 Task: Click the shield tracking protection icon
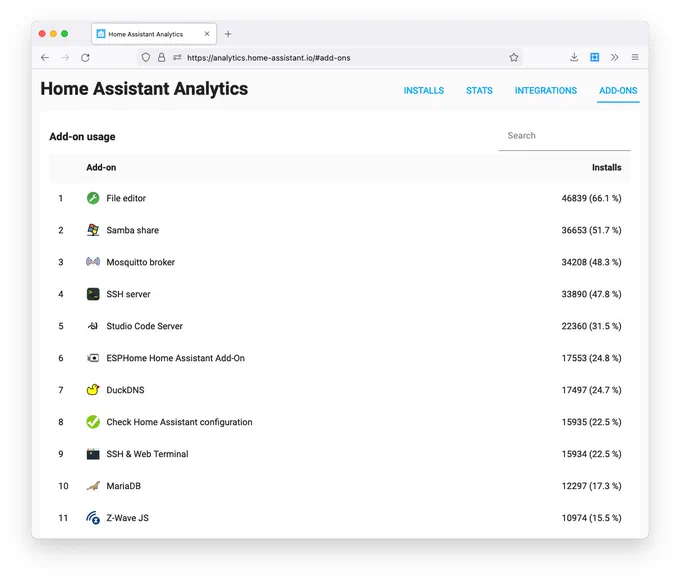point(146,57)
